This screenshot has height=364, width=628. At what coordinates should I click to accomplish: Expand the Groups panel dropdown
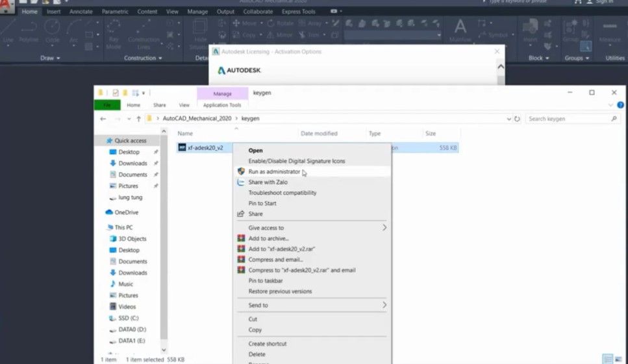[x=577, y=58]
